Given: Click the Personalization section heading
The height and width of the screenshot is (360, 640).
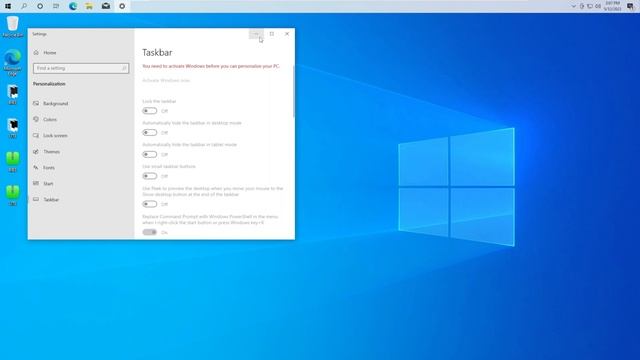Looking at the screenshot, I should click(49, 84).
